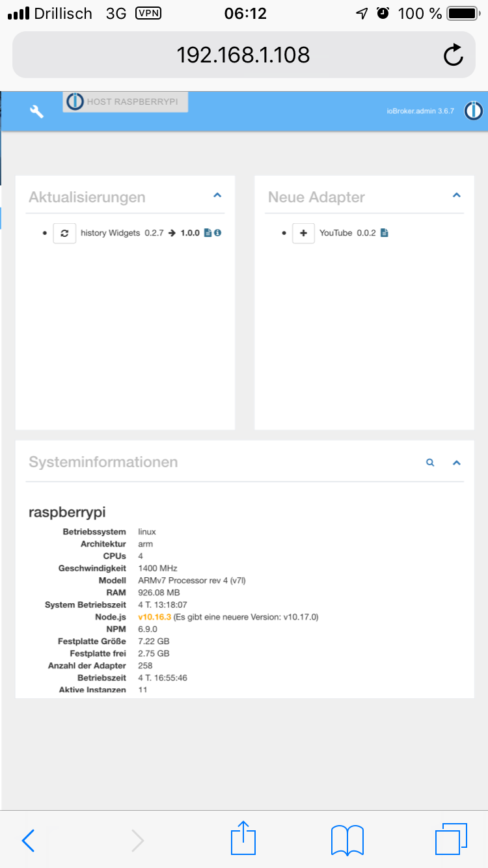This screenshot has height=868, width=488.
Task: Click the ioBroker.admin 3.6.7 version text
Action: point(420,111)
